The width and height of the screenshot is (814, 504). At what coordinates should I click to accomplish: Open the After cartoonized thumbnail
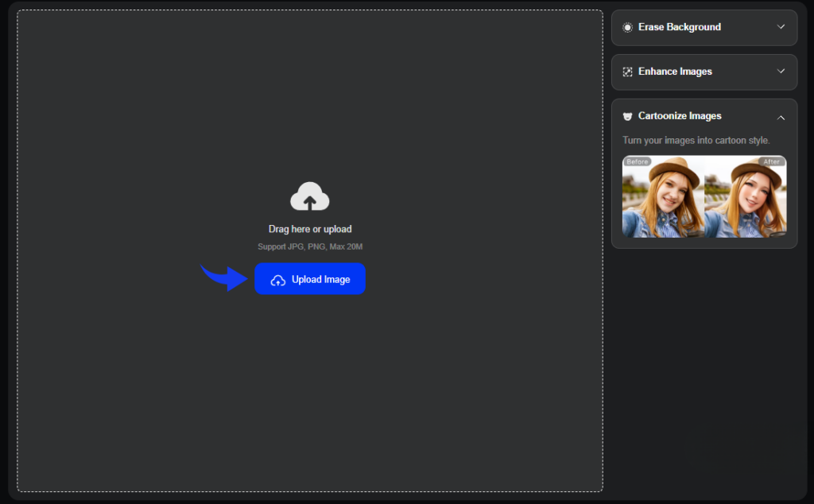point(746,197)
